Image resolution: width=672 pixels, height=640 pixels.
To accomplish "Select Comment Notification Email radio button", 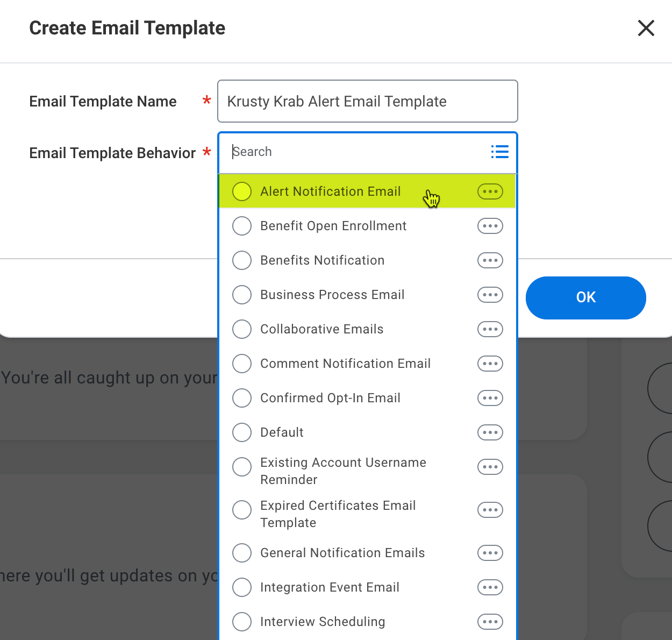I will [x=242, y=364].
